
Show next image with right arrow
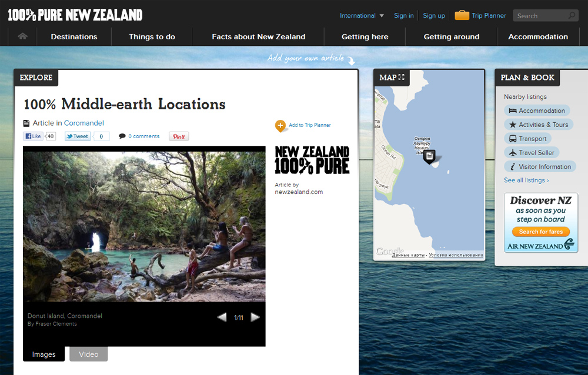(x=255, y=317)
